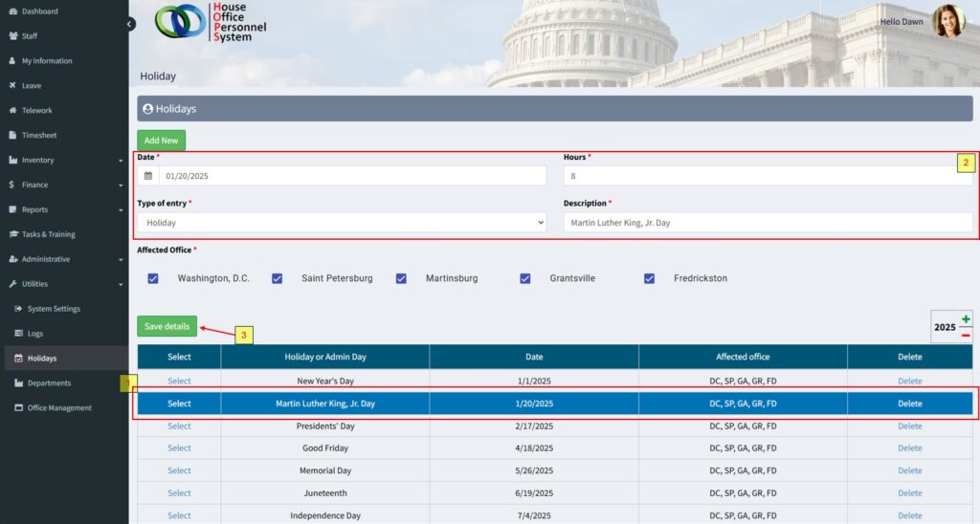Toggle the Martinsburg office checkbox
This screenshot has height=524, width=980.
click(x=401, y=278)
